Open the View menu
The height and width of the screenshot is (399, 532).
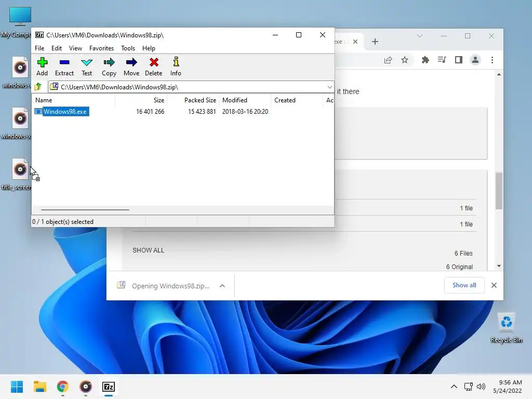[75, 48]
